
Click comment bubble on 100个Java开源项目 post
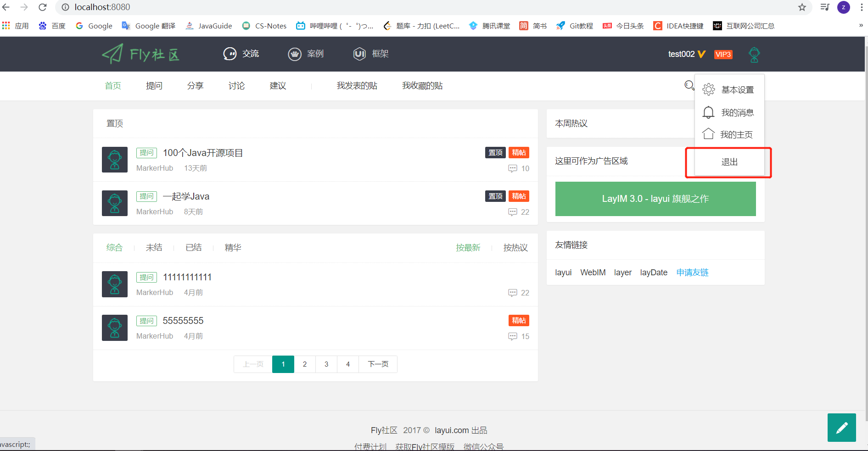pyautogui.click(x=513, y=168)
